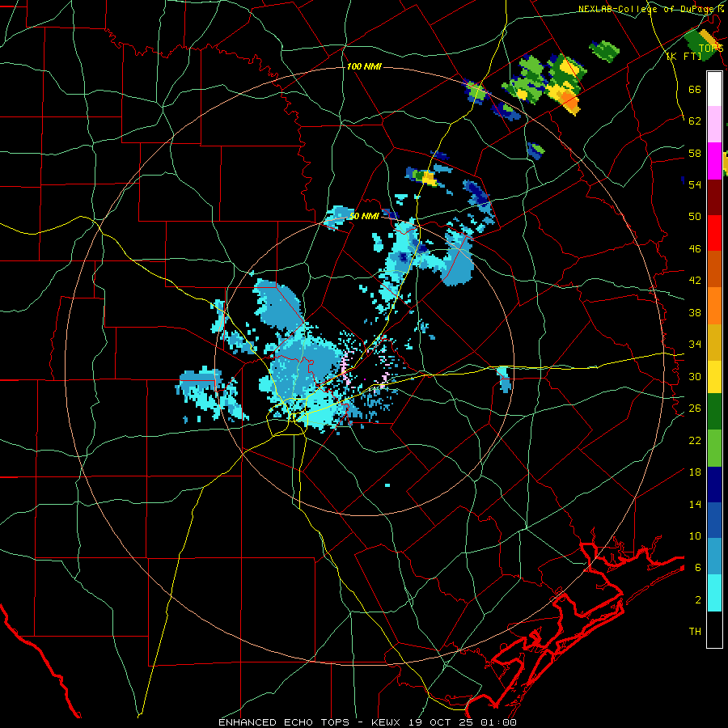The width and height of the screenshot is (728, 728).
Task: Click the light green legend swatch
Action: coord(714,448)
